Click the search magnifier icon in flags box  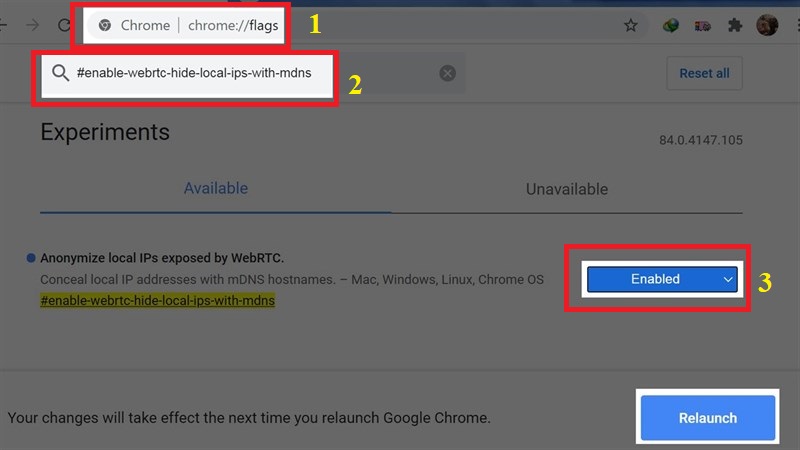tap(60, 73)
